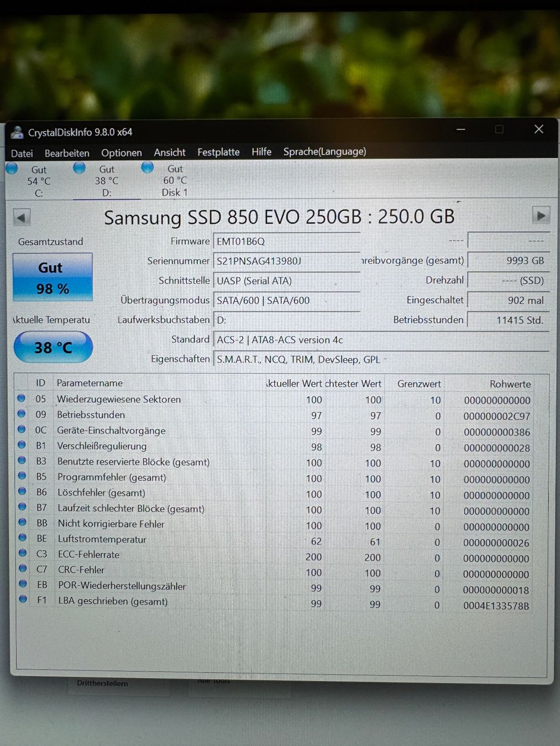Click the status dot for Nicht korrigierbare Fehler
560x746 pixels.
(23, 522)
